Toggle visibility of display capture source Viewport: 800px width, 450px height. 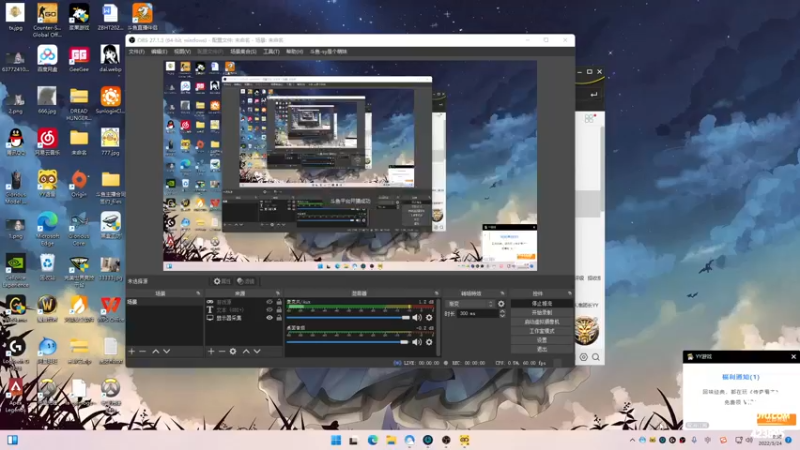tap(269, 318)
